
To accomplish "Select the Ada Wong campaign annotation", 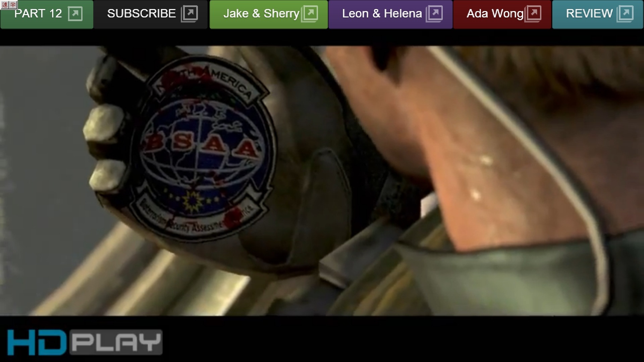I will 495,14.
